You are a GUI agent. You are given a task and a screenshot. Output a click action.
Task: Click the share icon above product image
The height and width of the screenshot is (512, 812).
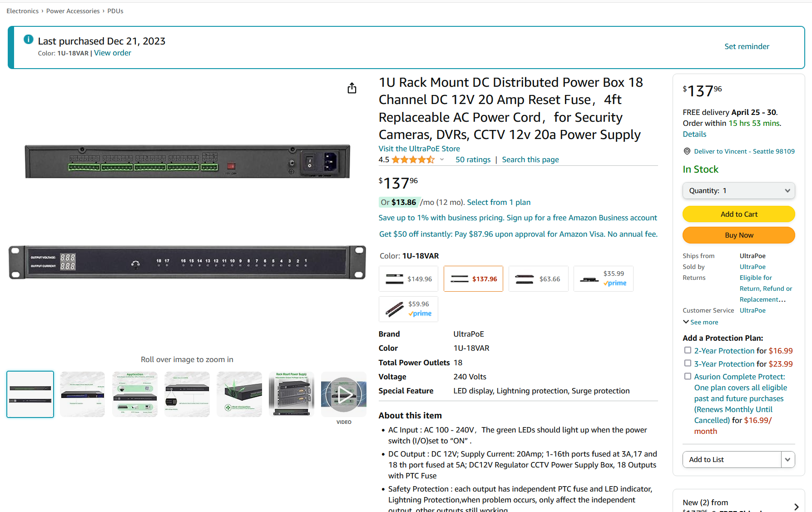point(352,88)
